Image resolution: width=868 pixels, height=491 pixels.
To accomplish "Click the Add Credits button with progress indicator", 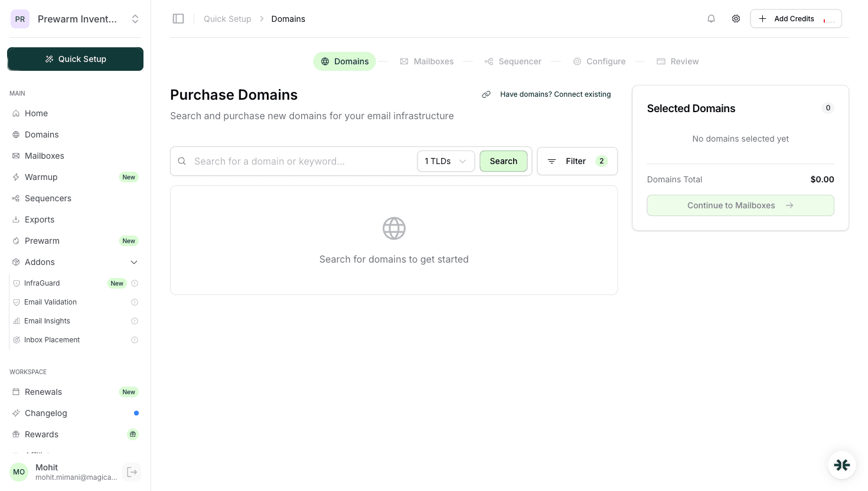I will coord(795,18).
